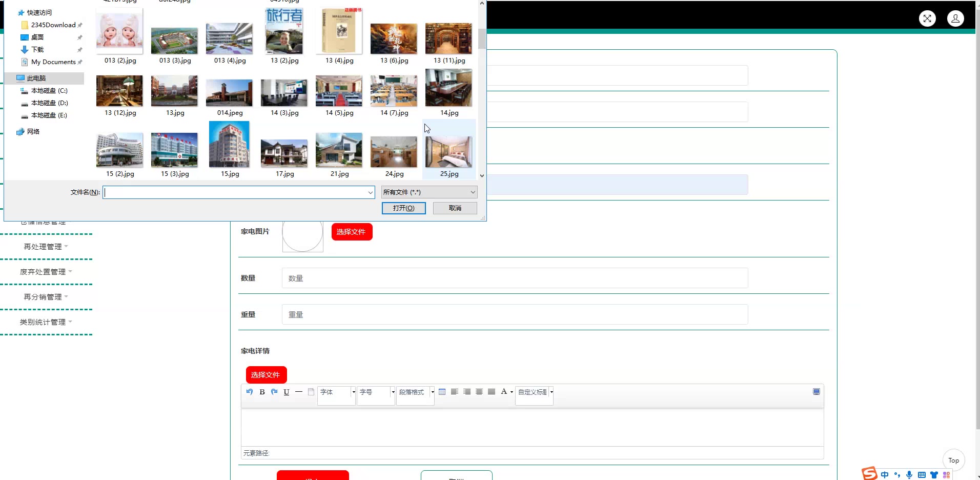
Task: Open Sogou skin shirt icon
Action: click(x=934, y=475)
